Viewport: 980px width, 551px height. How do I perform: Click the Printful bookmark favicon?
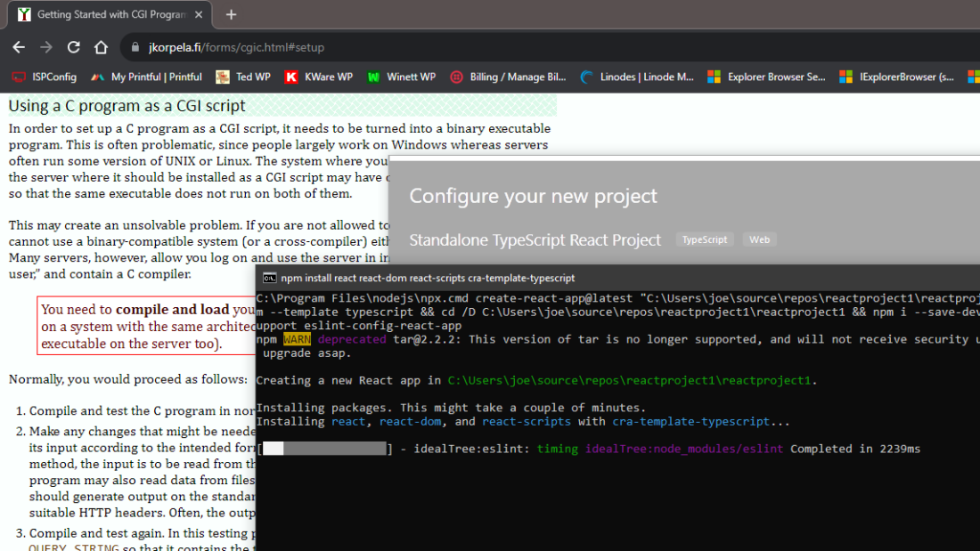coord(97,77)
